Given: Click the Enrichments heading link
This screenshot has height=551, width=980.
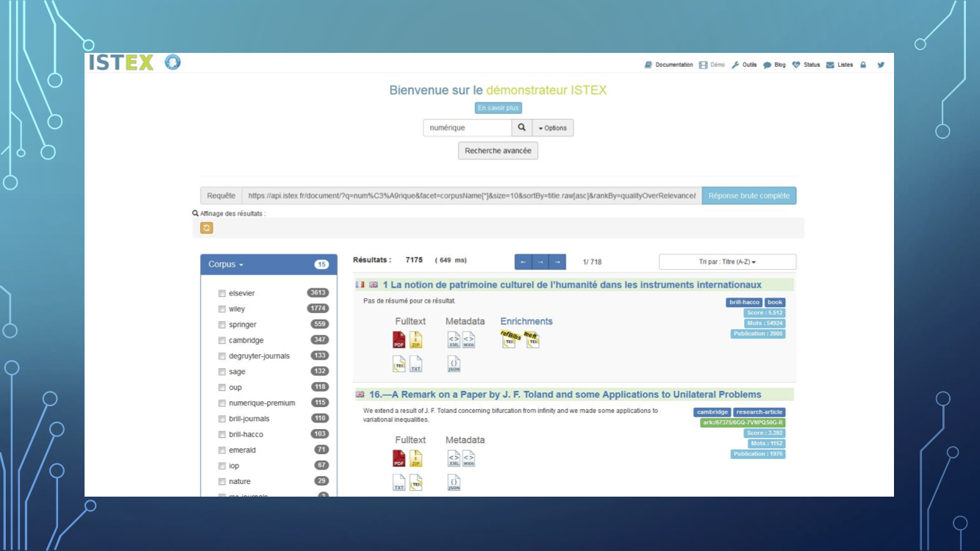Looking at the screenshot, I should [526, 321].
